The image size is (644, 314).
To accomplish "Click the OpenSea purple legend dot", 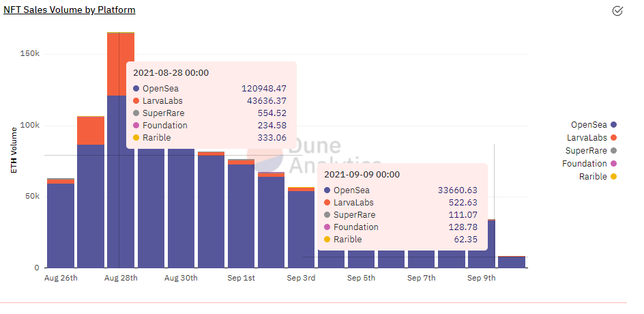I will [614, 125].
